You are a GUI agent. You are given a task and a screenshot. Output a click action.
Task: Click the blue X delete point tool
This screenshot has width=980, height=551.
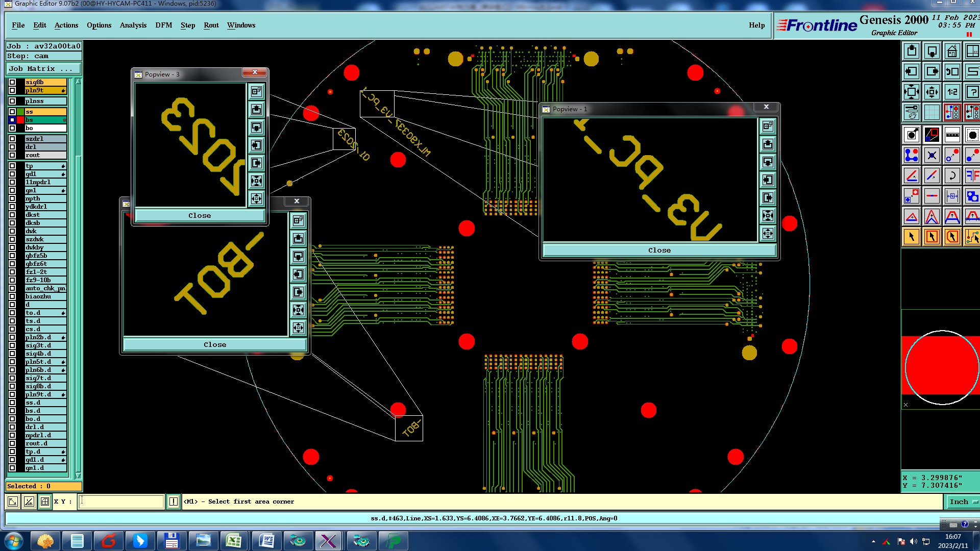click(932, 155)
